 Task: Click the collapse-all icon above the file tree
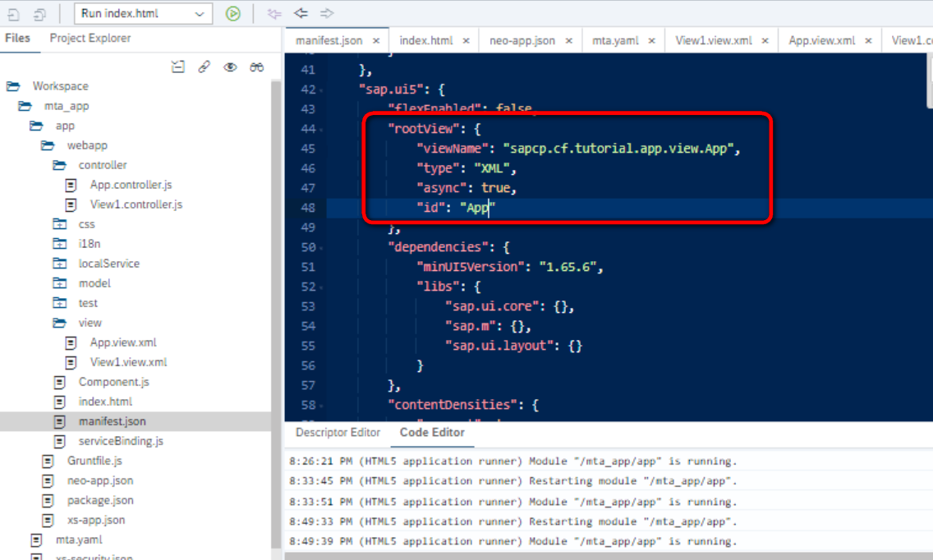[x=178, y=67]
